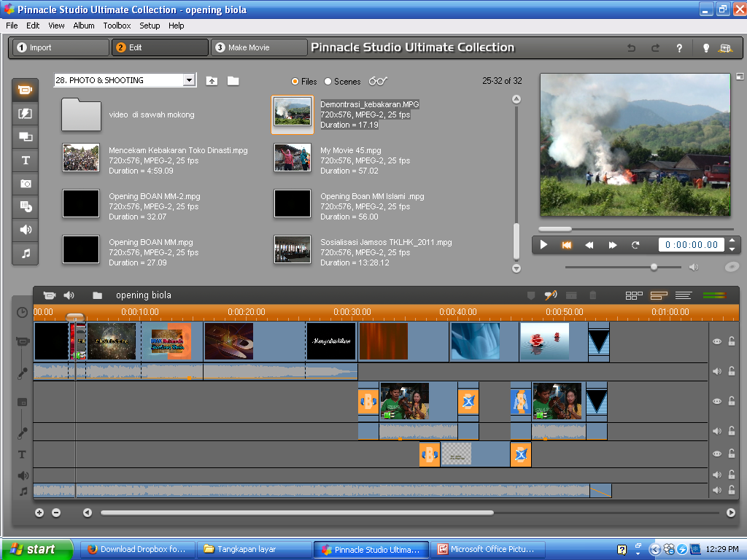Switch to Text list view
Viewport: 747px width, 560px height.
tap(683, 296)
